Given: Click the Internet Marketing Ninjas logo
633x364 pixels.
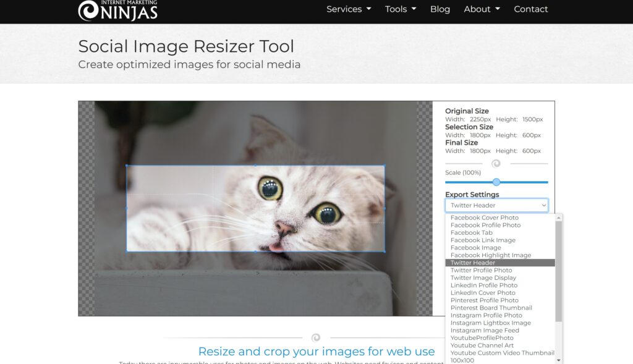Looking at the screenshot, I should tap(118, 10).
